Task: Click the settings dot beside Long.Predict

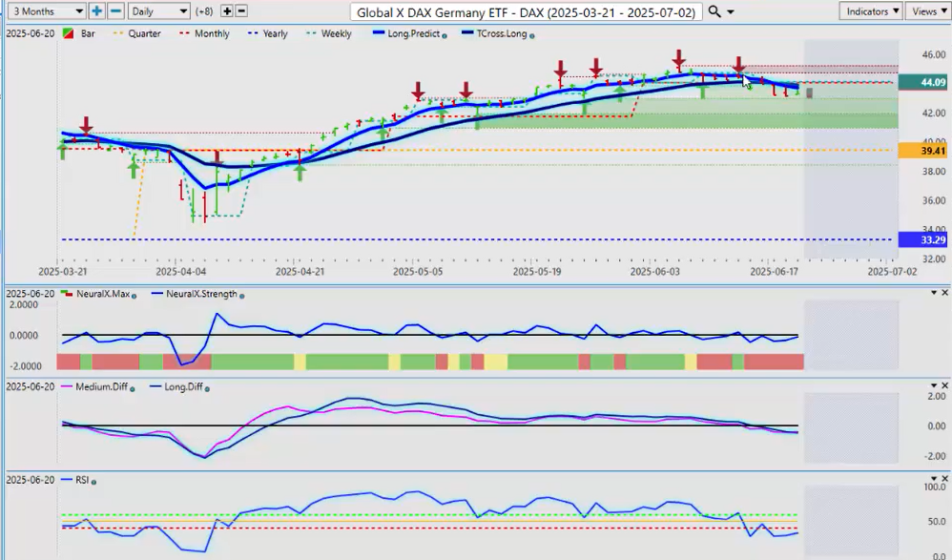Action: pyautogui.click(x=445, y=36)
